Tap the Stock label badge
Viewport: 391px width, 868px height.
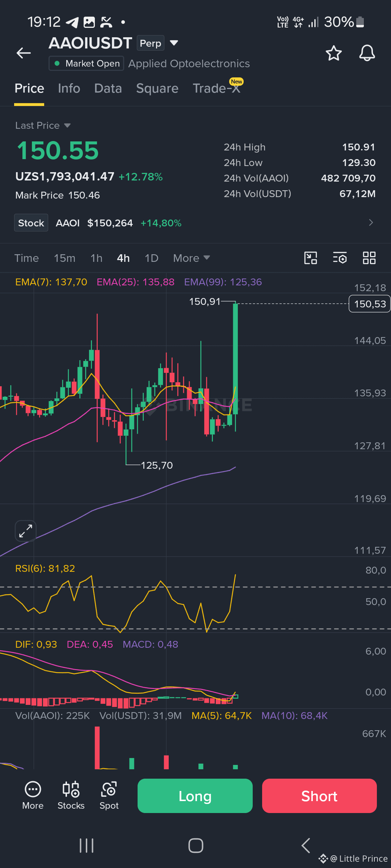(x=31, y=223)
